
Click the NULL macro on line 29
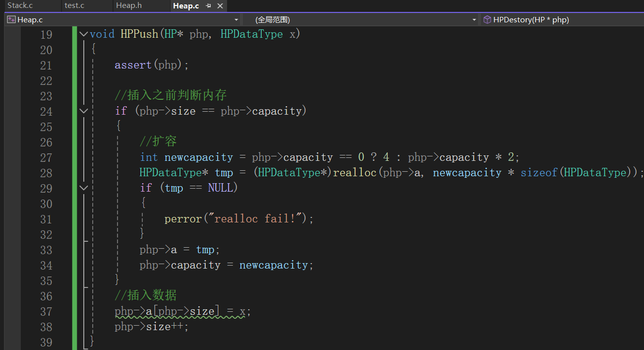[x=220, y=188]
